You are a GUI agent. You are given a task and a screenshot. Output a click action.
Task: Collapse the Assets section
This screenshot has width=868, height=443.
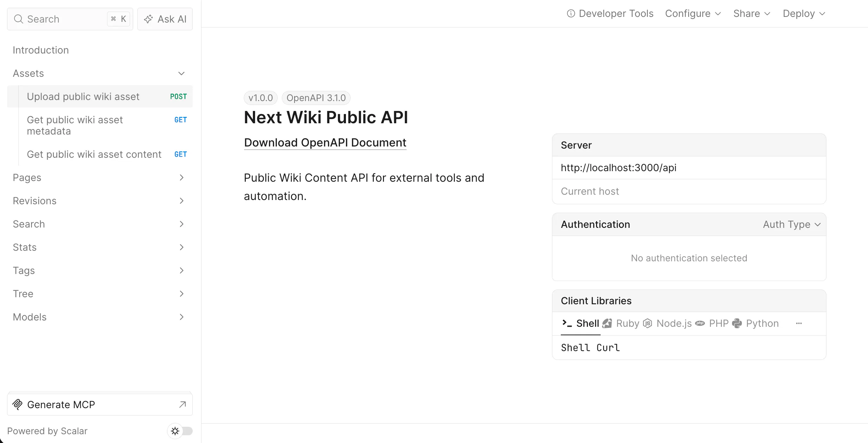[181, 73]
